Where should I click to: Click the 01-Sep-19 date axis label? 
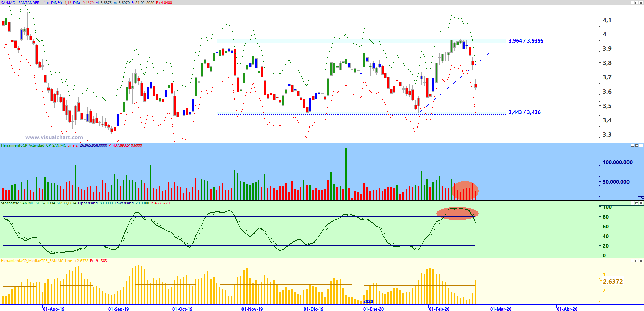click(x=119, y=309)
